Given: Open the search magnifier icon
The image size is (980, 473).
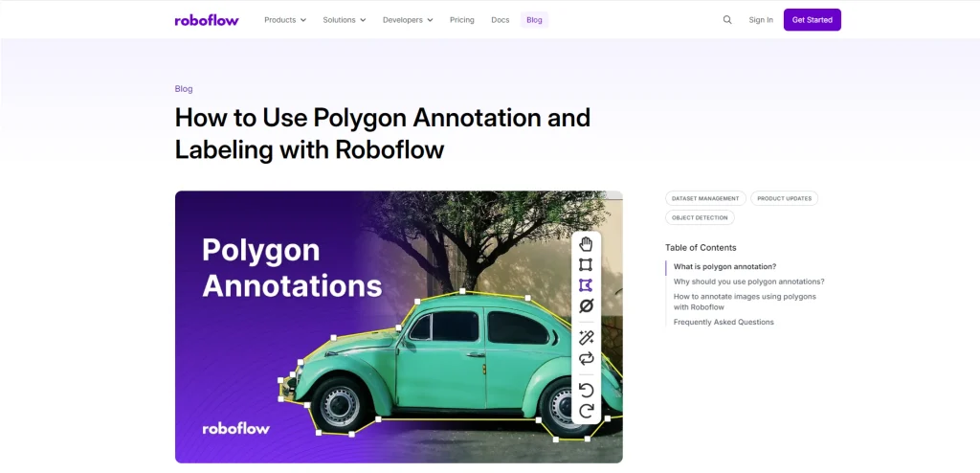Looking at the screenshot, I should [727, 20].
